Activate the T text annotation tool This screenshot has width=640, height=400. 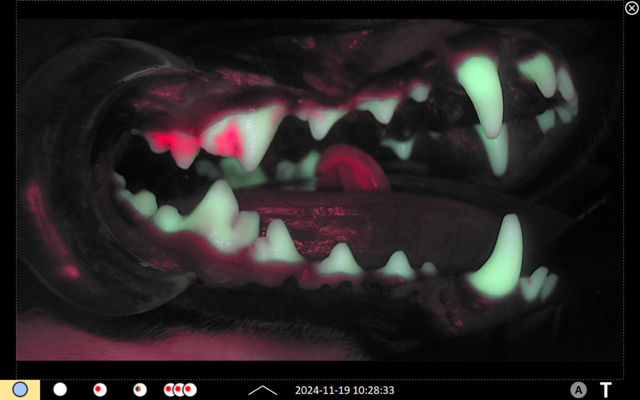tap(606, 390)
